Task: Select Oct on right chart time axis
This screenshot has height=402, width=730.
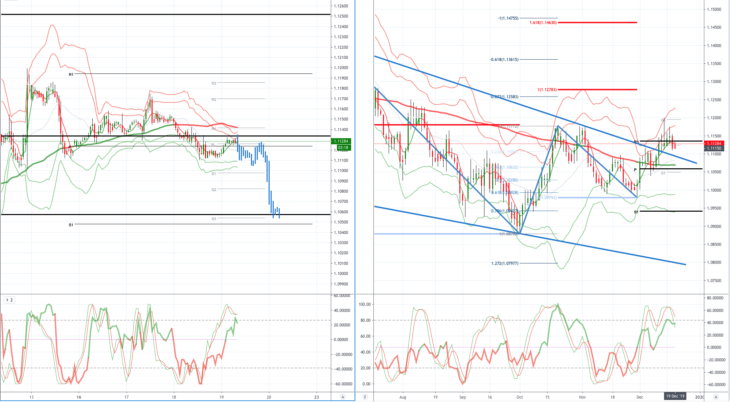Action: pos(519,397)
